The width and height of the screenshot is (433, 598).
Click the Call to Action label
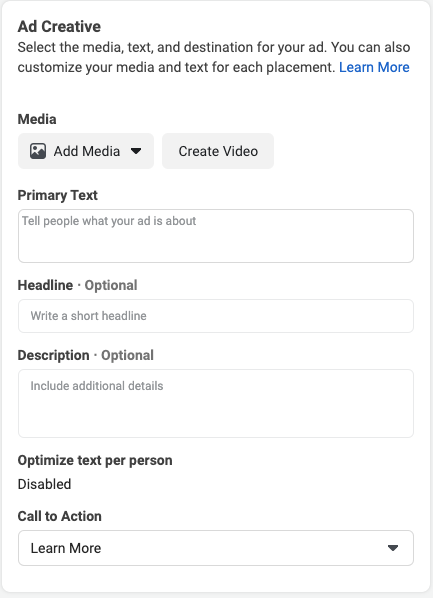click(x=60, y=516)
